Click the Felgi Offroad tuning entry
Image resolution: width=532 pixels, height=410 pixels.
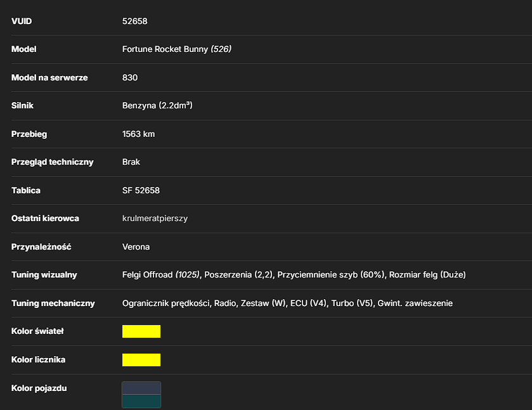pos(161,274)
